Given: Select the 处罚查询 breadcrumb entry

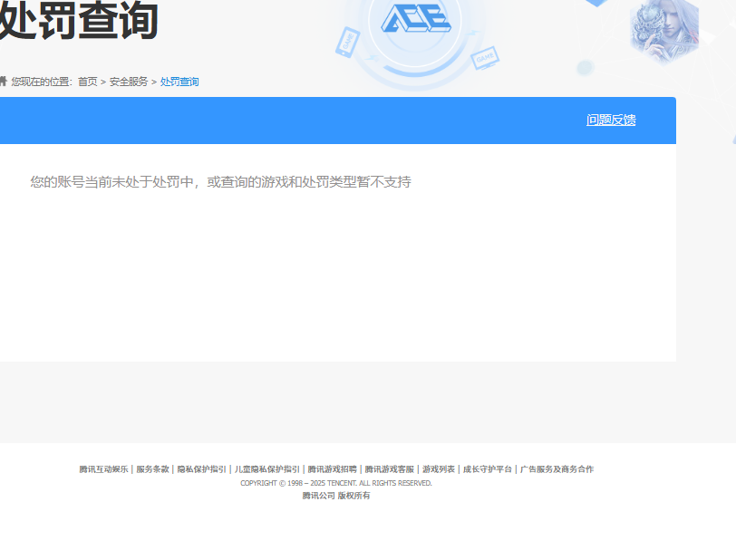Looking at the screenshot, I should point(179,82).
